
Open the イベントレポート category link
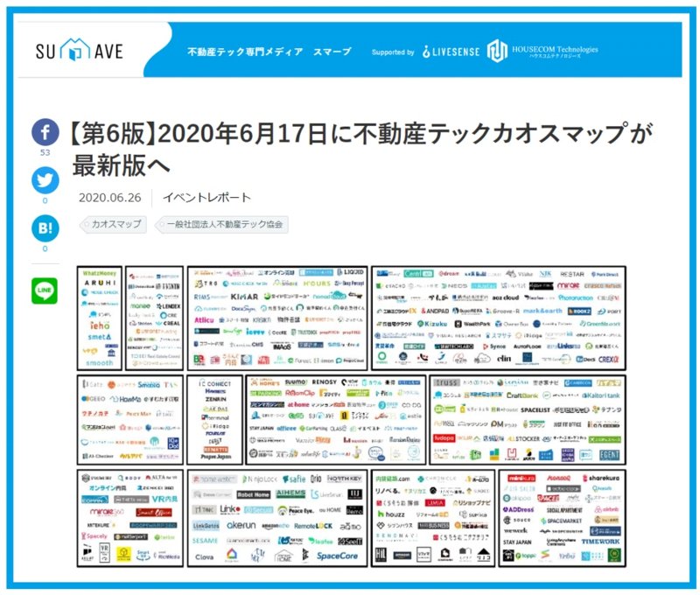[206, 197]
